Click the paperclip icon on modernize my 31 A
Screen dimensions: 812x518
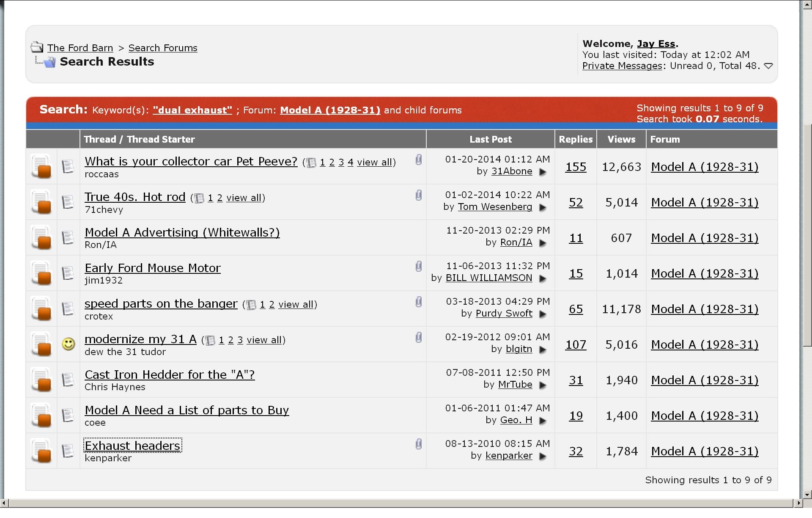coord(418,337)
